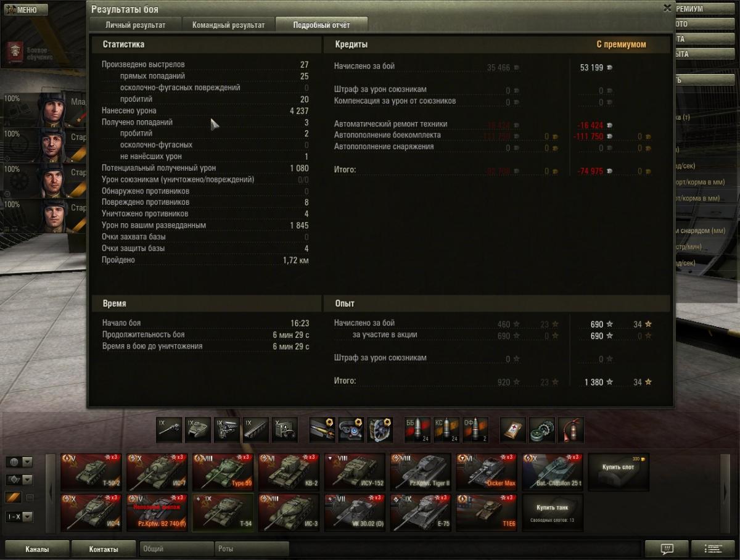Open the ventilation equipment slot

tap(379, 430)
